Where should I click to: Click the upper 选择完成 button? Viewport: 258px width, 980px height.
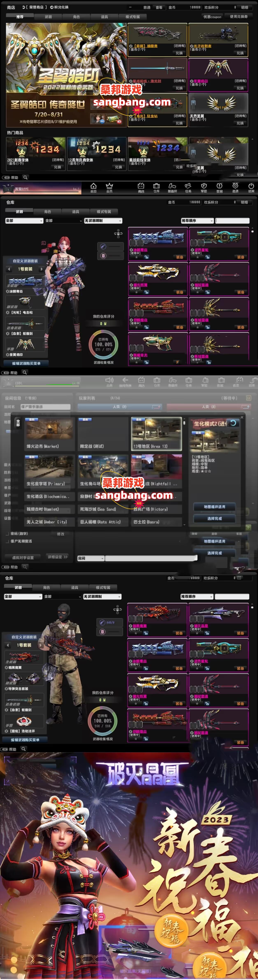(214, 518)
